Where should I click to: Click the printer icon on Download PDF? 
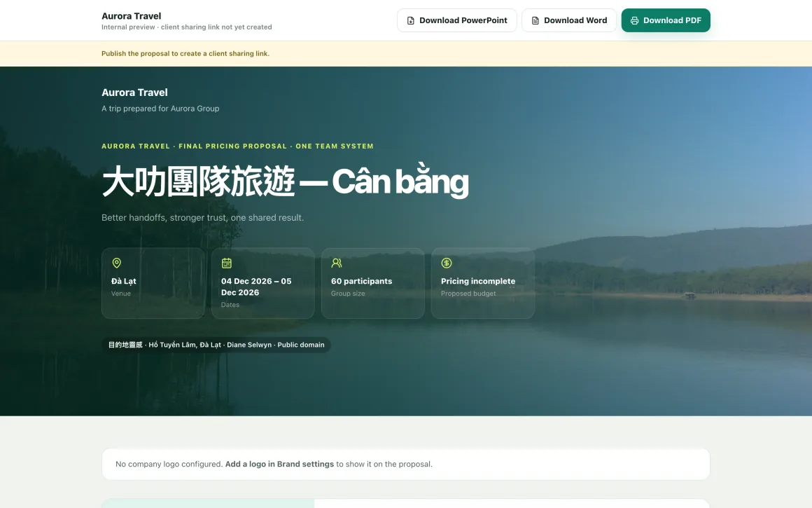point(634,21)
